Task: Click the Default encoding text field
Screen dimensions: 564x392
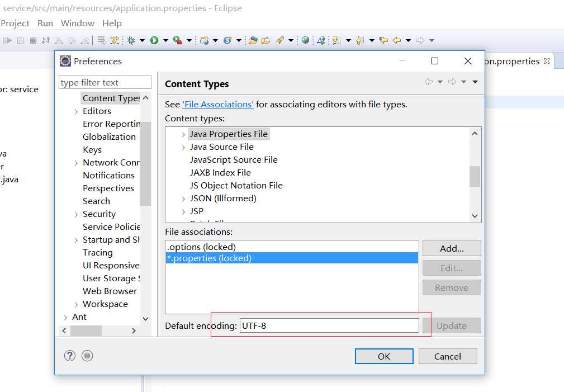Action: click(x=329, y=326)
